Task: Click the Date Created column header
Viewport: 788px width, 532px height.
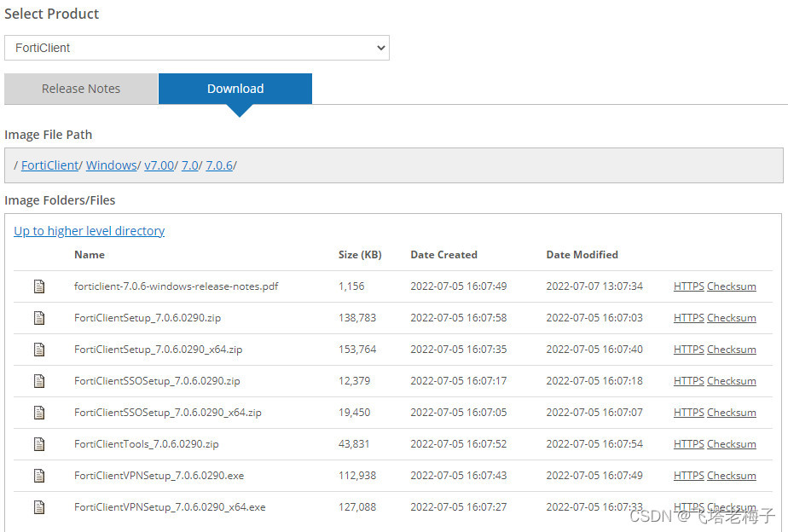Action: coord(443,255)
